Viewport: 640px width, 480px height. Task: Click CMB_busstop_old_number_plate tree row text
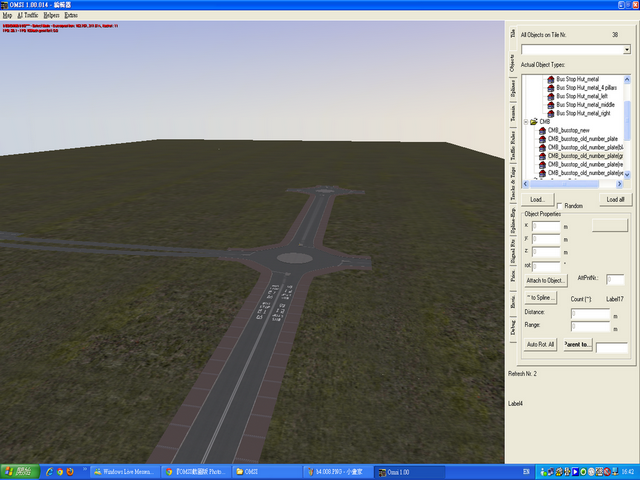(x=583, y=139)
